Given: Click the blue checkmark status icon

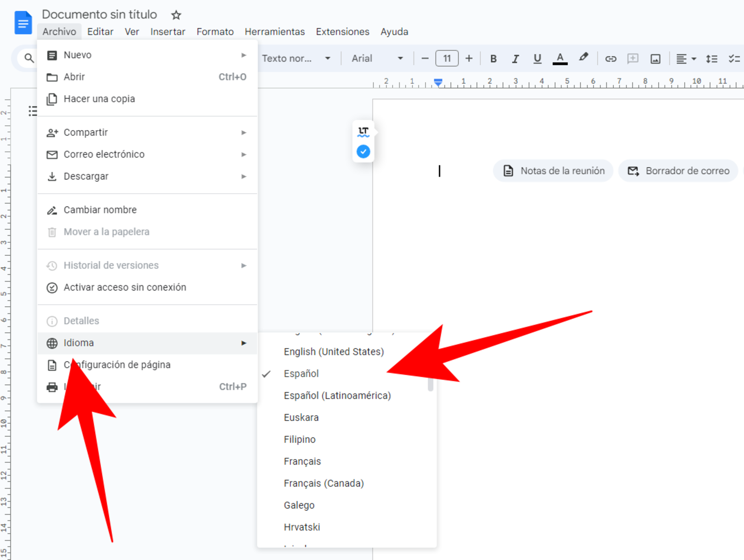Looking at the screenshot, I should (364, 151).
